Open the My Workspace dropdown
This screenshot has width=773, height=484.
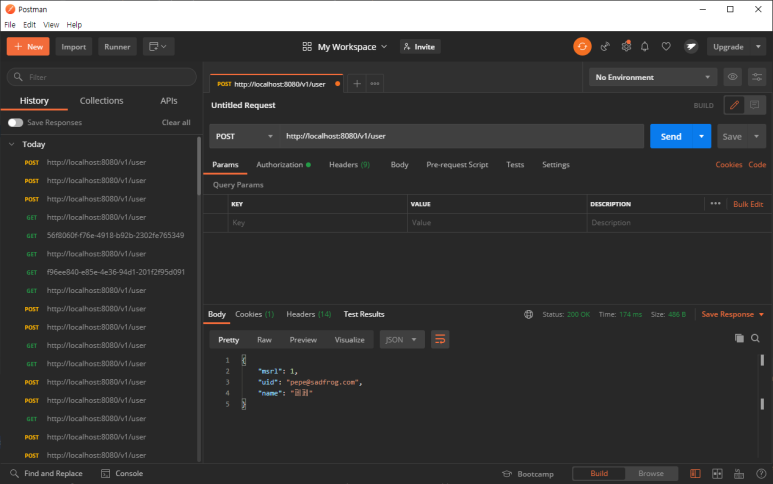(x=345, y=47)
